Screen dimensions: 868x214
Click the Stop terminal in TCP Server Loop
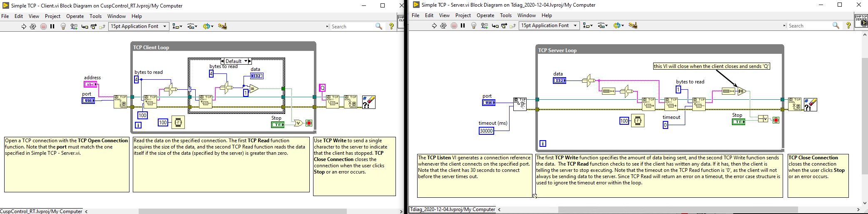pos(739,122)
